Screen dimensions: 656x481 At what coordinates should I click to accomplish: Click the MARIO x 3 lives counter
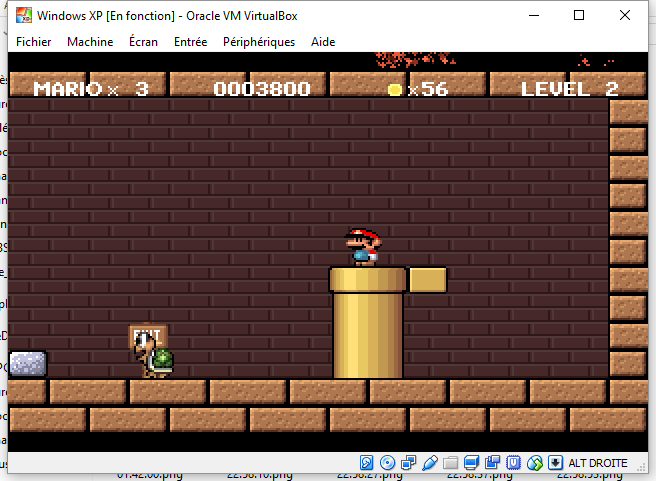[91, 89]
